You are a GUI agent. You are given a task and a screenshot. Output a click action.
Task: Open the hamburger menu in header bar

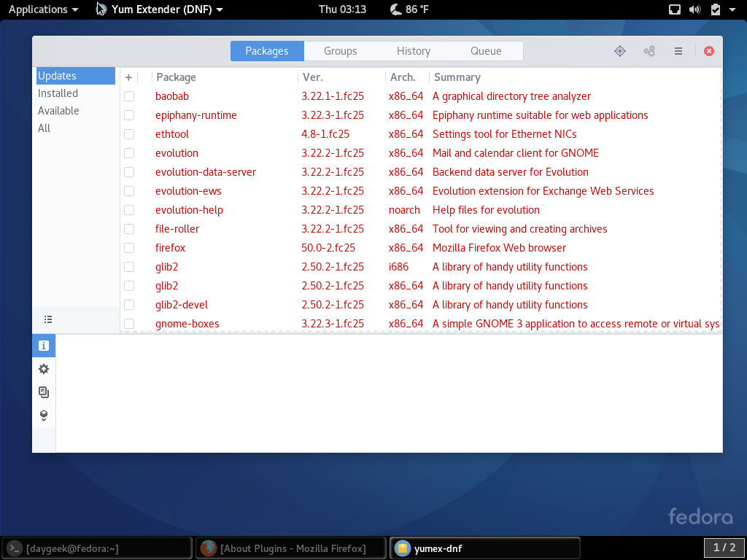click(x=678, y=51)
